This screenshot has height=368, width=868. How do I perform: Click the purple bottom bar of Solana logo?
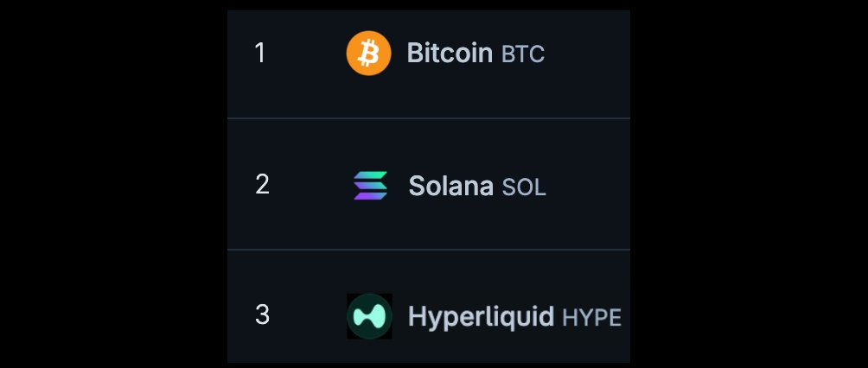coord(370,195)
